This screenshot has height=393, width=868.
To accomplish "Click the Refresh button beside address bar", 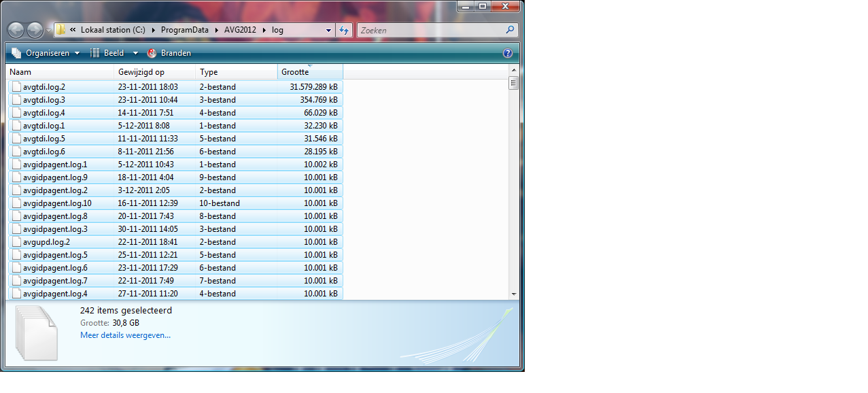I will (x=344, y=30).
